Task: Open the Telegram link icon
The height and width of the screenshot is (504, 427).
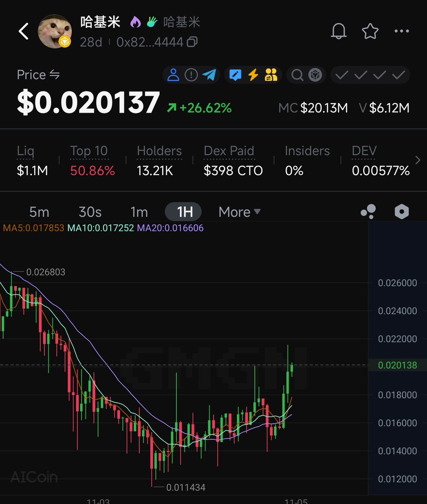Action: 209,75
